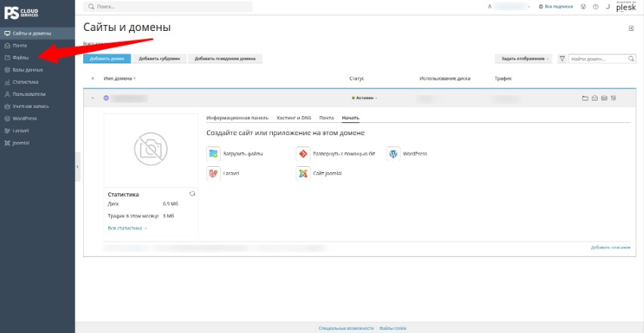Screen dimensions: 644x333
Task: Toggle dark mode moon icon
Action: tap(608, 7)
